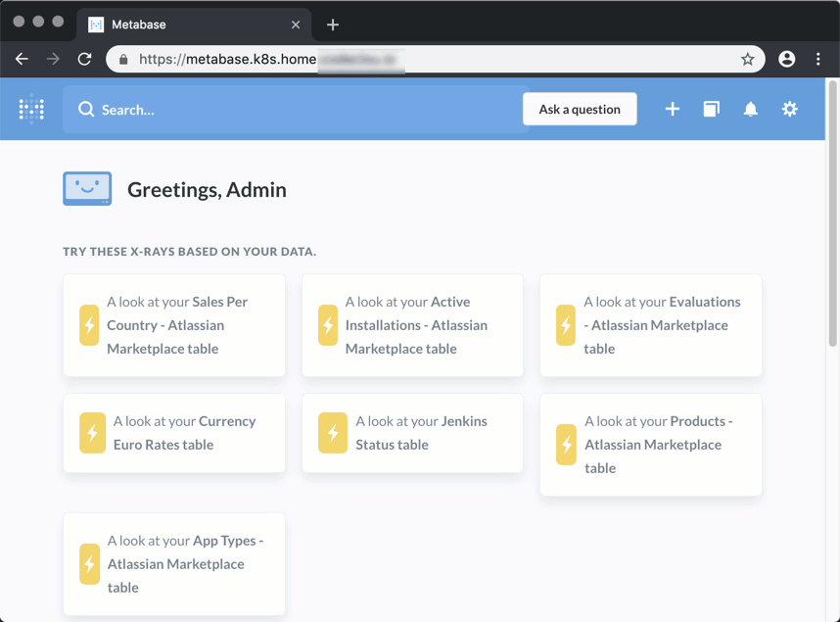Click the URL address bar
This screenshot has width=840, height=622.
435,59
